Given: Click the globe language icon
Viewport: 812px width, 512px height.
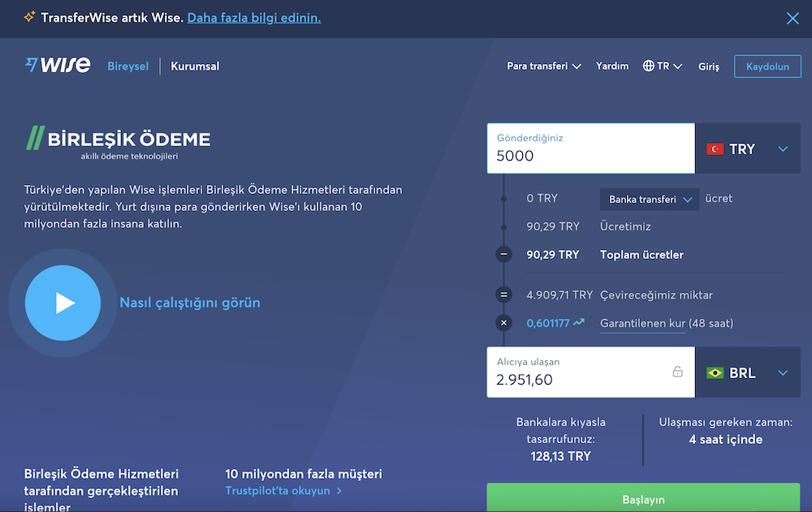Looking at the screenshot, I should click(648, 66).
